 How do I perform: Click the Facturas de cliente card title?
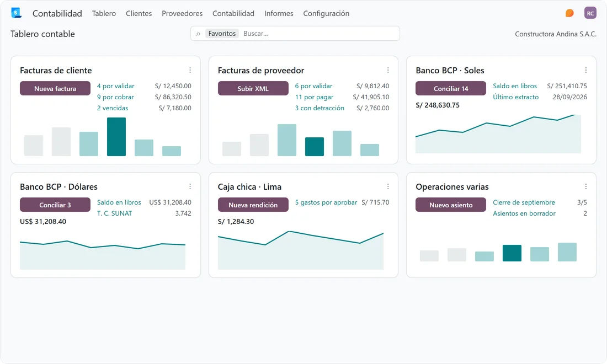click(x=56, y=71)
